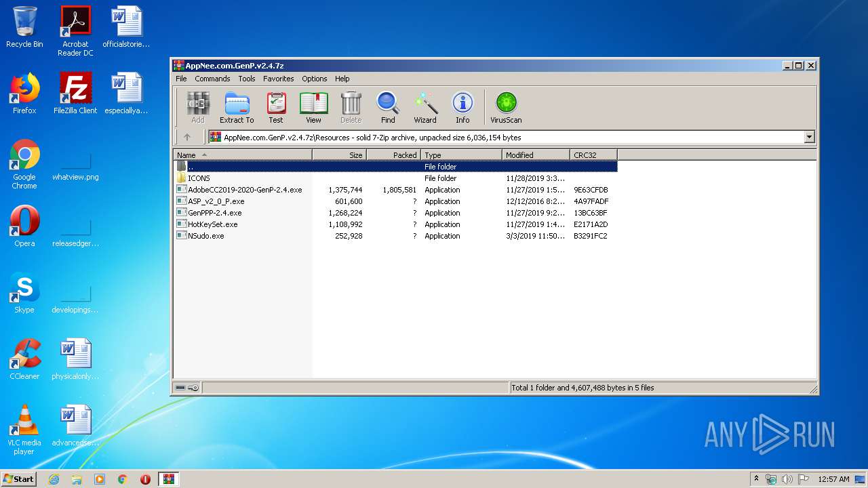Viewport: 868px width, 488px height.
Task: Open Google Chrome desktop shortcut
Action: 24,164
